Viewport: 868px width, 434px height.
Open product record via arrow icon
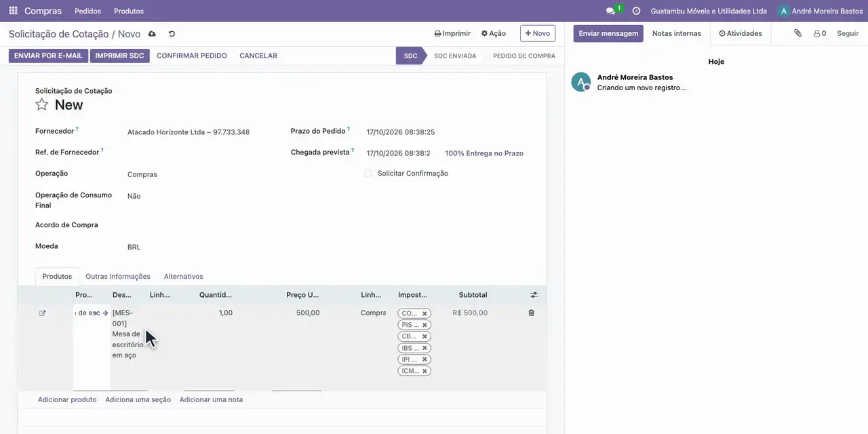[105, 313]
